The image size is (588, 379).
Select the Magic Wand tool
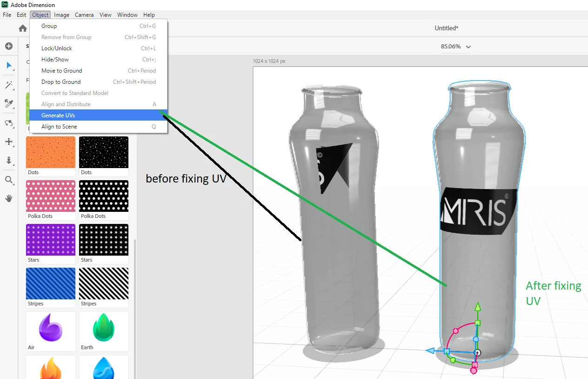point(9,85)
